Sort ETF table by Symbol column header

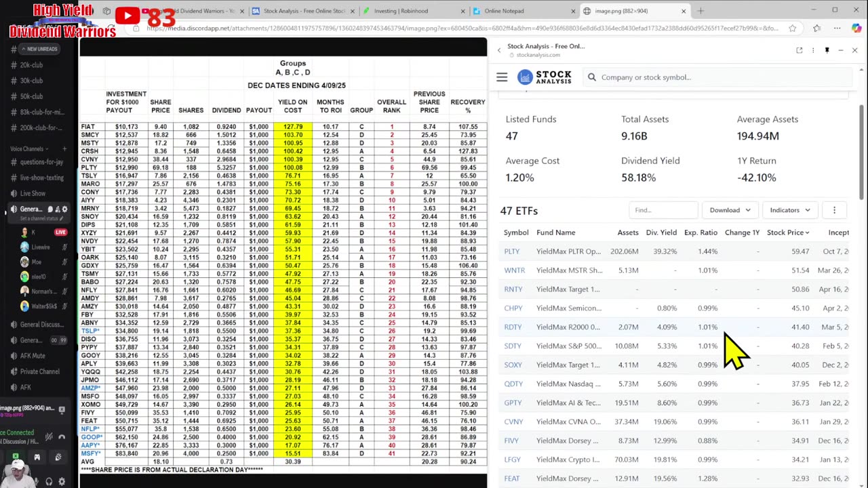(516, 232)
